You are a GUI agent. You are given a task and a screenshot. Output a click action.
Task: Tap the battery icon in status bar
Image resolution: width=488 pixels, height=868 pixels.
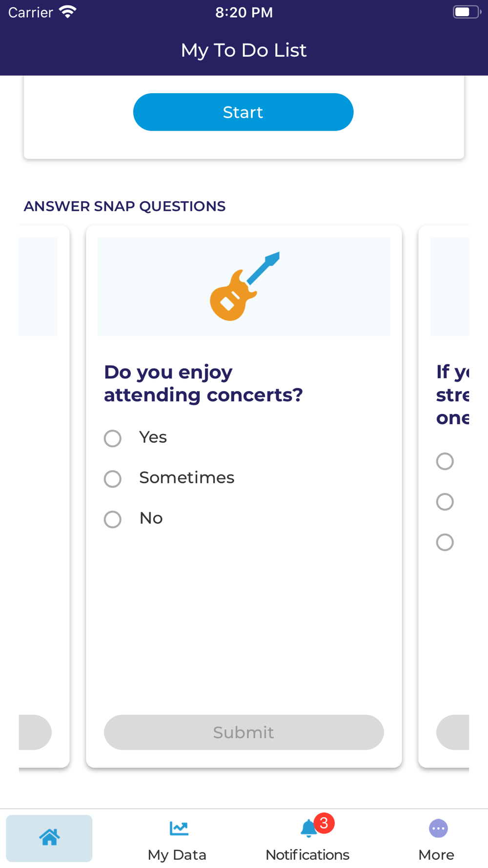[x=467, y=12]
